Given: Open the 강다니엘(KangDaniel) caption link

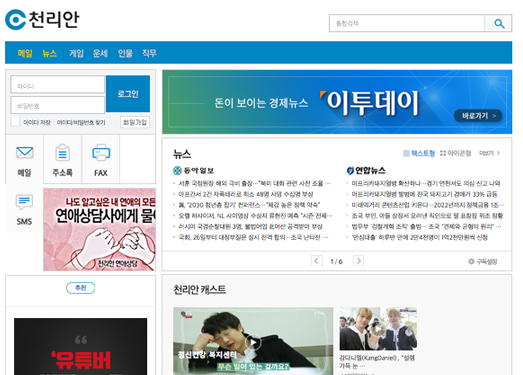Looking at the screenshot, I should pyautogui.click(x=377, y=361).
